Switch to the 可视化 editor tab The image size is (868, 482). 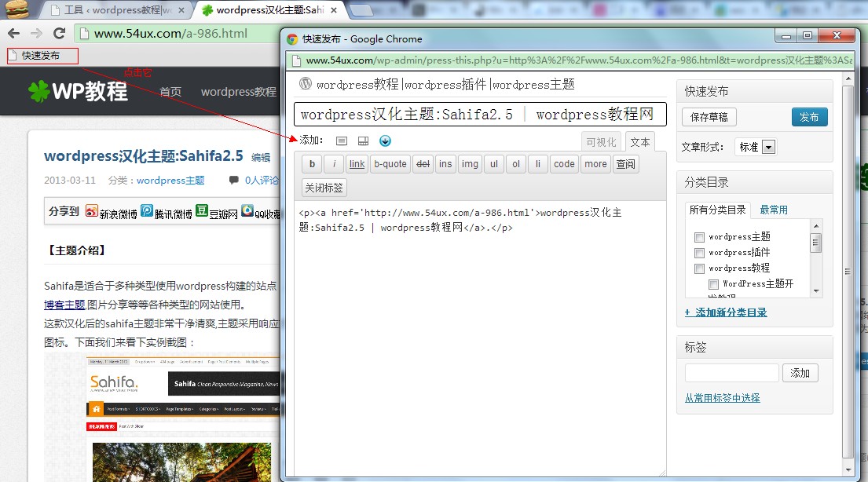click(602, 141)
